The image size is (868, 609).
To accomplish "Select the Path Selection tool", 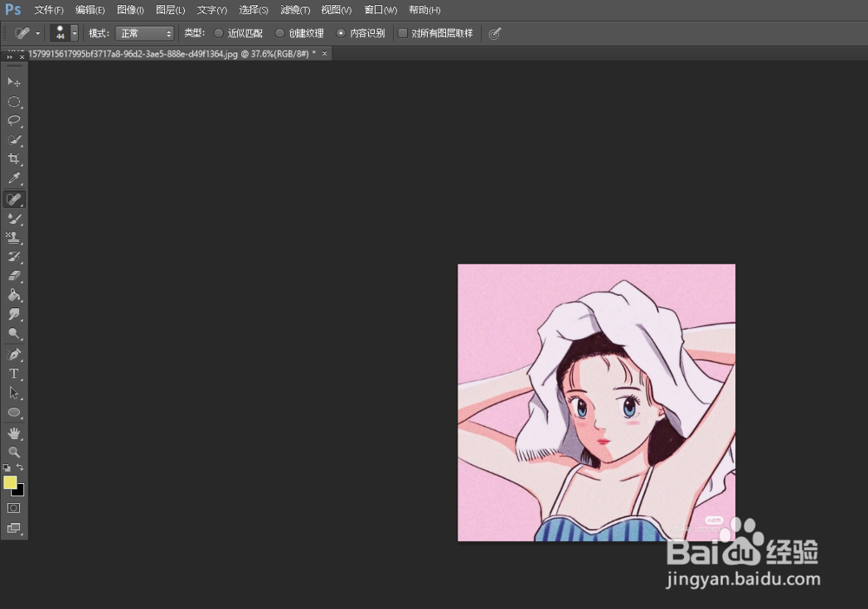I will pyautogui.click(x=14, y=393).
